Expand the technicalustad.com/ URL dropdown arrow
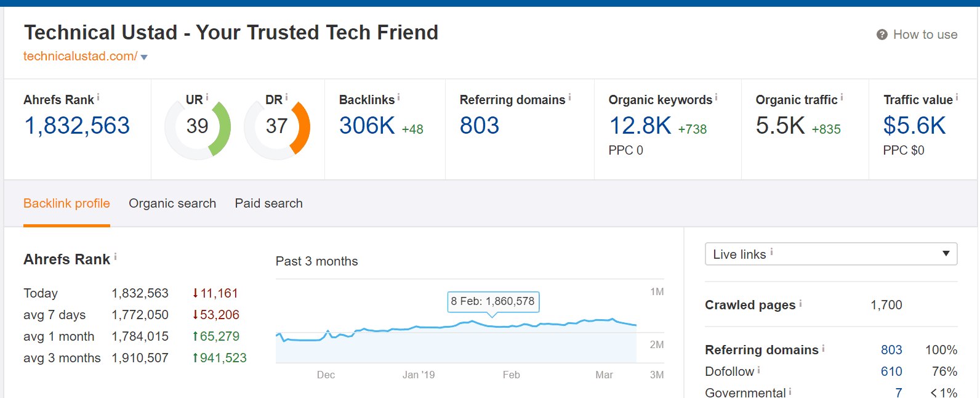980x398 pixels. [x=144, y=57]
